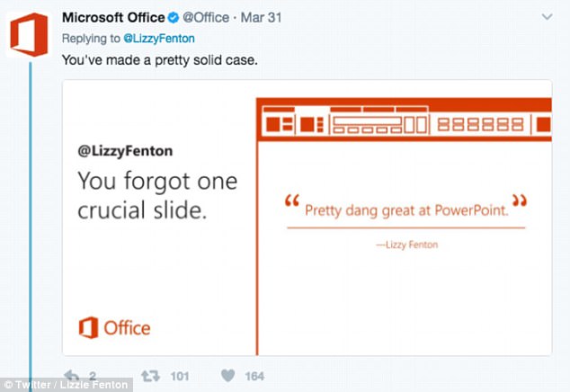Open the @Office handle
Screen dimensions: 570x392
click(x=206, y=17)
